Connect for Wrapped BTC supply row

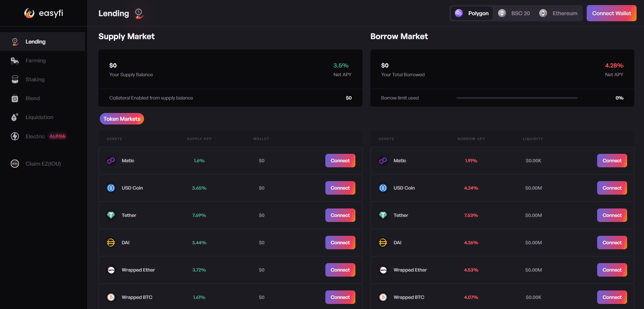click(x=340, y=297)
